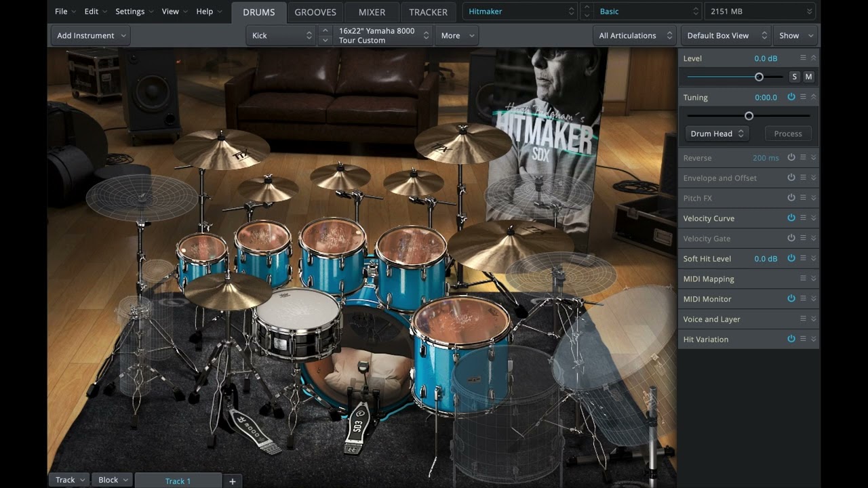The image size is (868, 488).
Task: Toggle the Tuning power button
Action: (x=791, y=97)
